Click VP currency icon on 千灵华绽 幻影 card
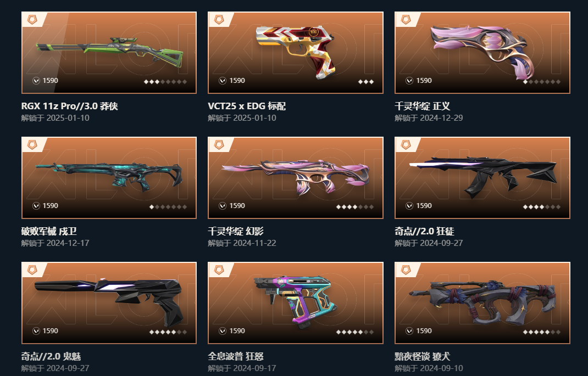Image resolution: width=588 pixels, height=376 pixels. 223,206
